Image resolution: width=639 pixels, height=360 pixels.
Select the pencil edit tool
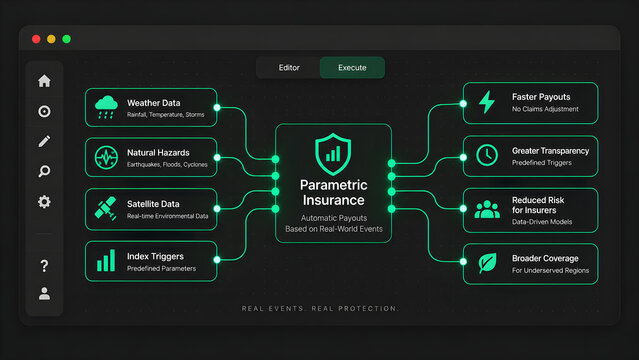point(44,141)
